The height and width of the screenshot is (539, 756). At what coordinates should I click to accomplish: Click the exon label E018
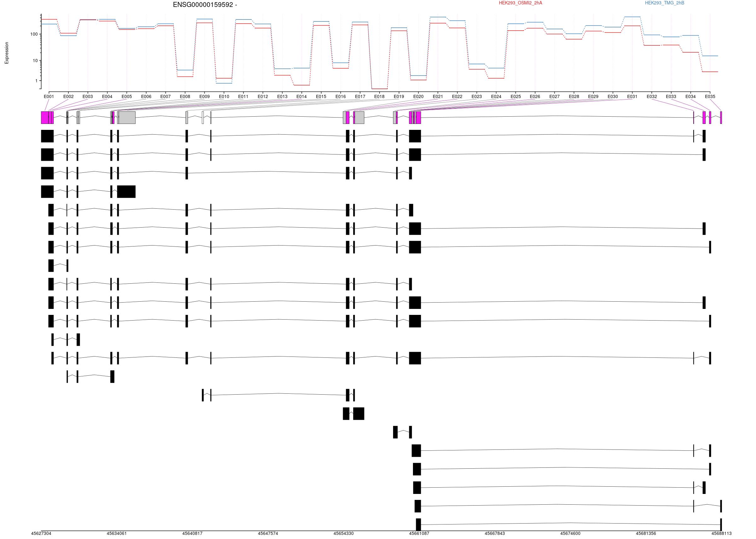click(x=379, y=96)
